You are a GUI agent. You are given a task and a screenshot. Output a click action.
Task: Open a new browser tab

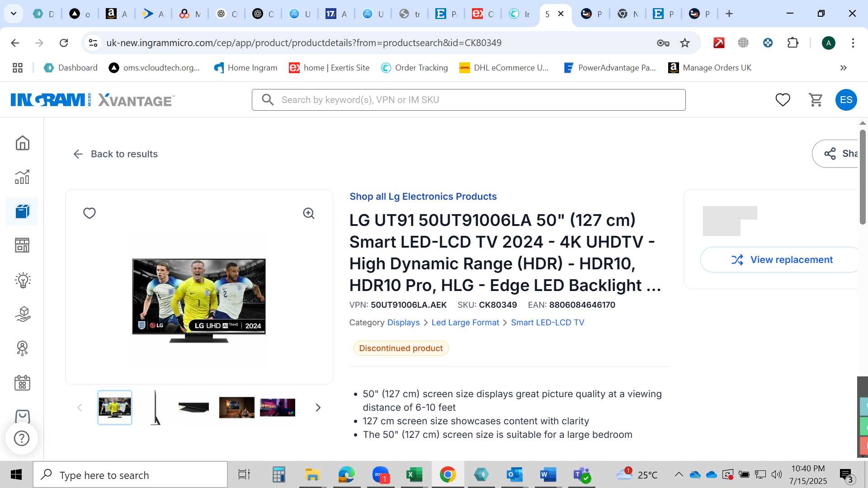point(729,14)
